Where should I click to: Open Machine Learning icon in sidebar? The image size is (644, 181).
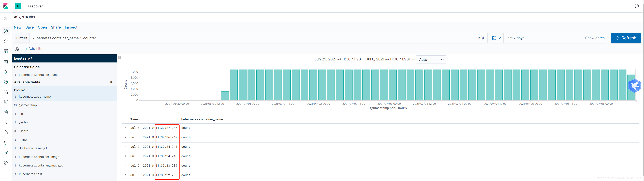(6, 82)
